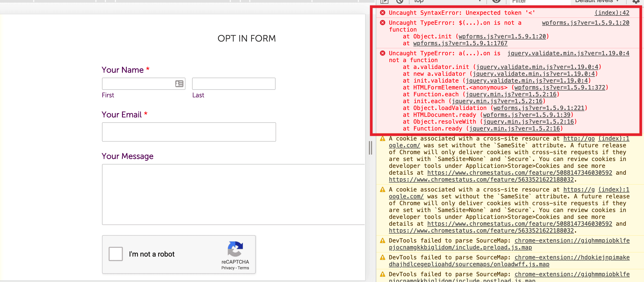Open the (index):42 source link
The width and height of the screenshot is (644, 282).
coord(612,13)
